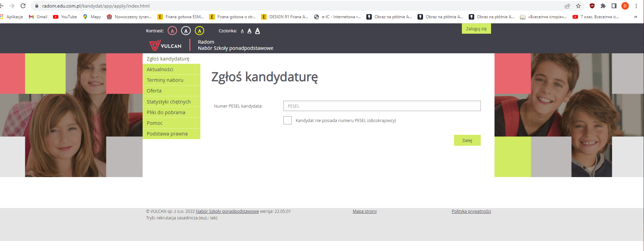Choose the largest font size A
This screenshot has height=251, width=644.
click(x=257, y=31)
